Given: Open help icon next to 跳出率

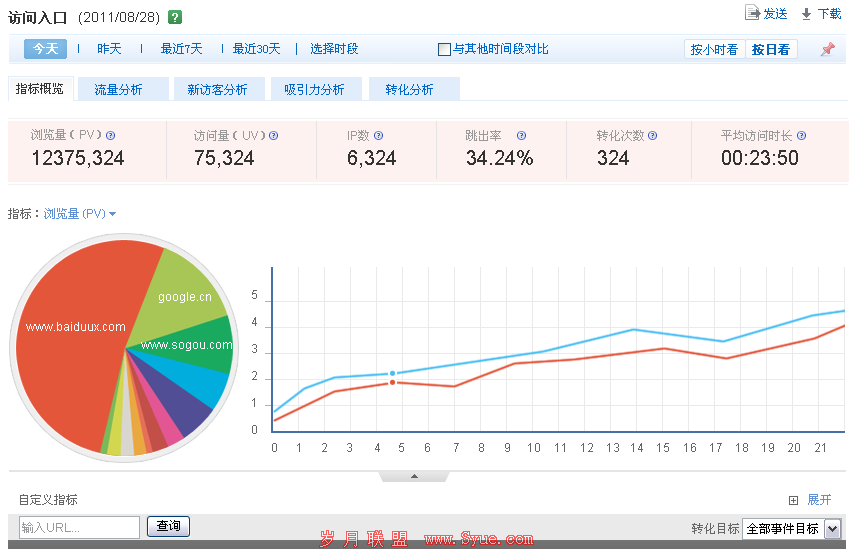Looking at the screenshot, I should [521, 136].
